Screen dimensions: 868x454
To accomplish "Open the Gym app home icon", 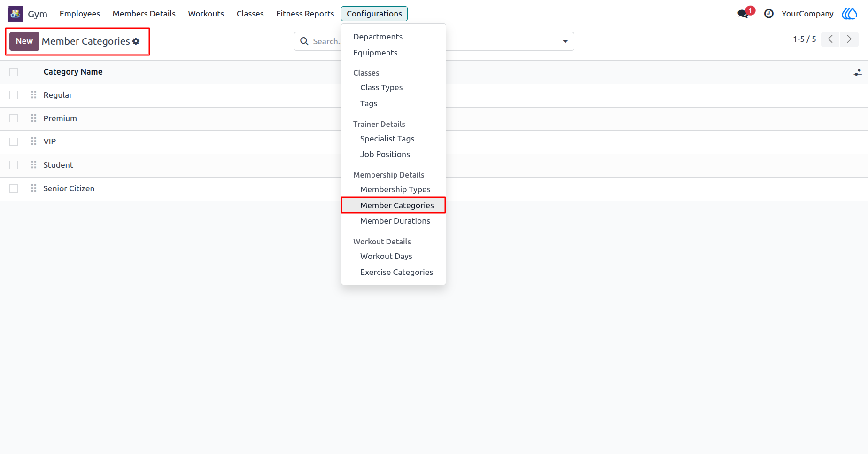I will coord(15,14).
